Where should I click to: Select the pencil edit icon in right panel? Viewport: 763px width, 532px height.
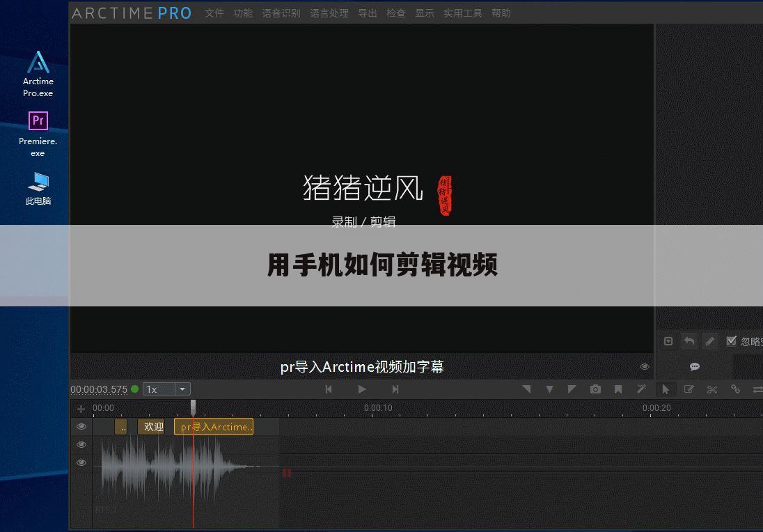coord(709,341)
